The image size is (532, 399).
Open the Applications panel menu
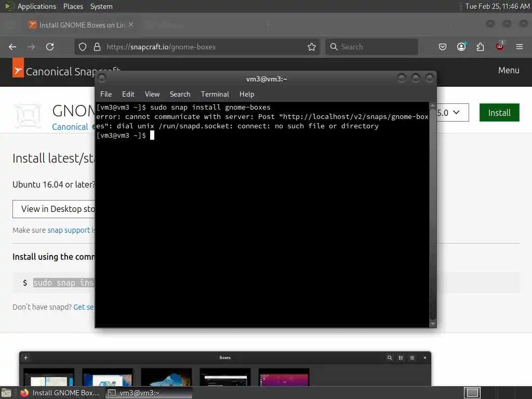tap(37, 6)
